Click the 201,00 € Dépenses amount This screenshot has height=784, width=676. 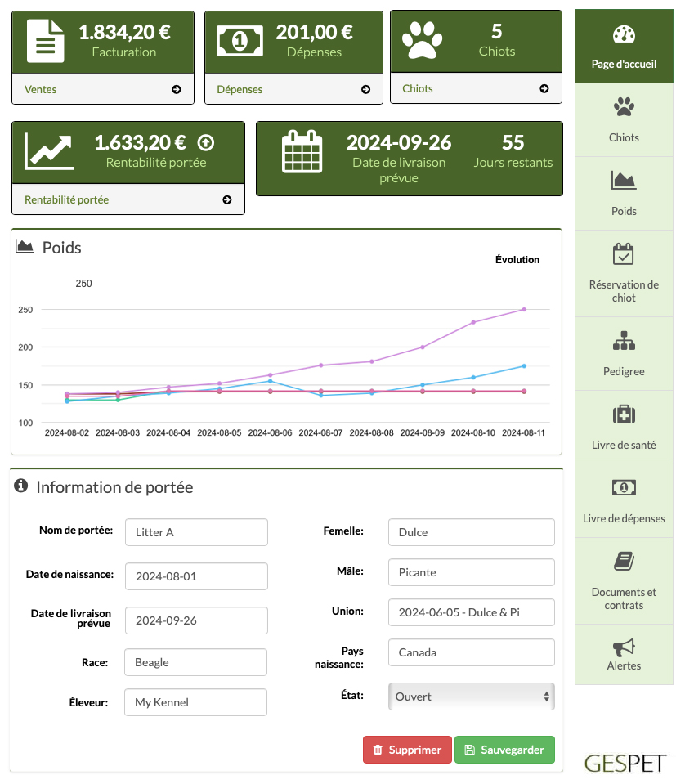pyautogui.click(x=314, y=33)
